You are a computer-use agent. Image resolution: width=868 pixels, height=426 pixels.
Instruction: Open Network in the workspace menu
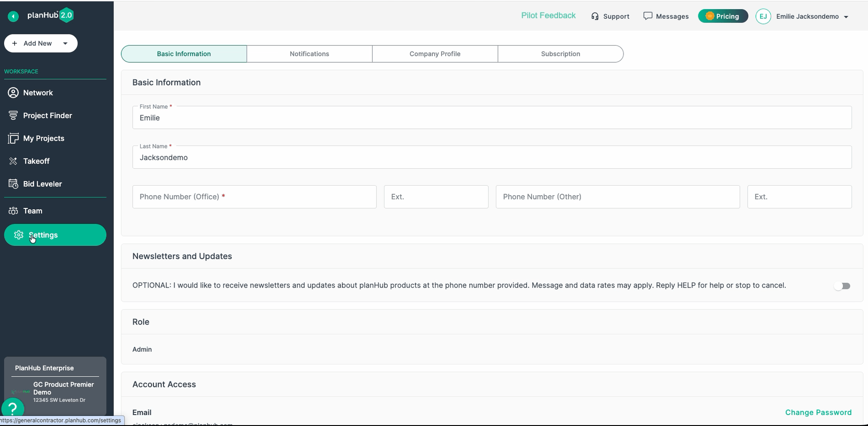coord(38,93)
